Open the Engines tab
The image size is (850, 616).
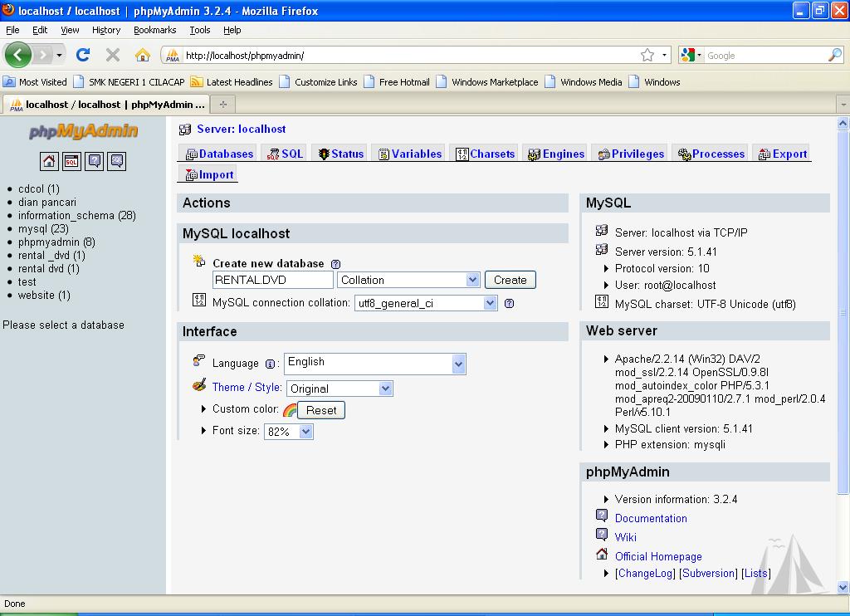556,154
